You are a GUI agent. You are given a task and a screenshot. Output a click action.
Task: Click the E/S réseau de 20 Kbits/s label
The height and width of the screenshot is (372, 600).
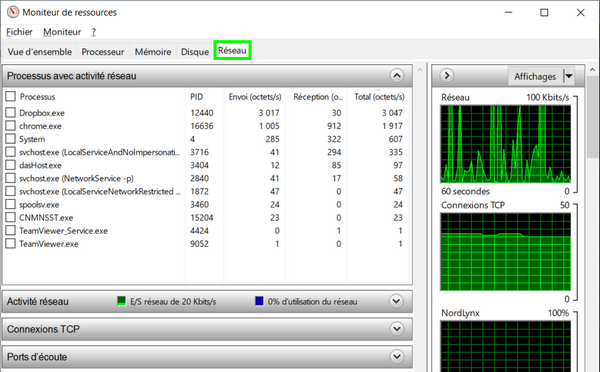point(173,302)
